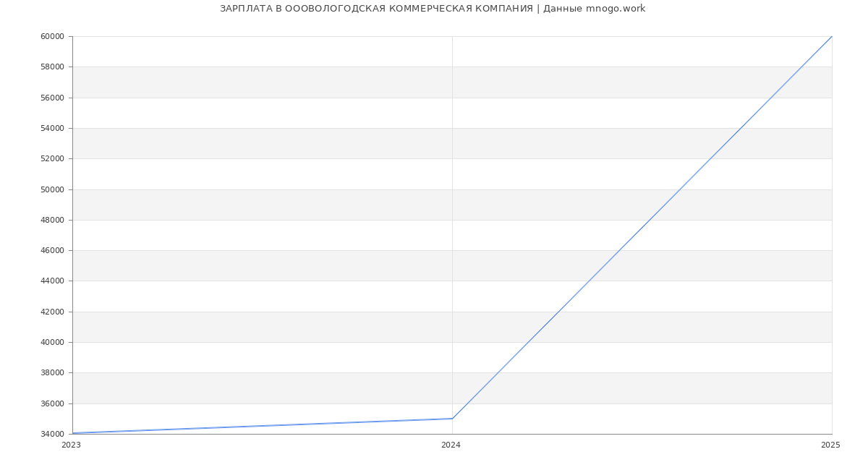
Task: Select the 42000 y-axis label
Action: pos(52,312)
